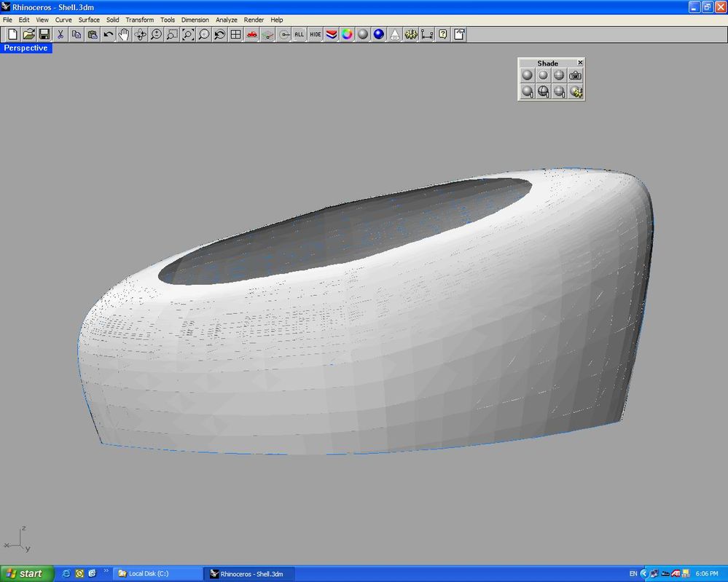This screenshot has width=728, height=582.
Task: Select the first sphere in Shade panel
Action: pos(528,75)
